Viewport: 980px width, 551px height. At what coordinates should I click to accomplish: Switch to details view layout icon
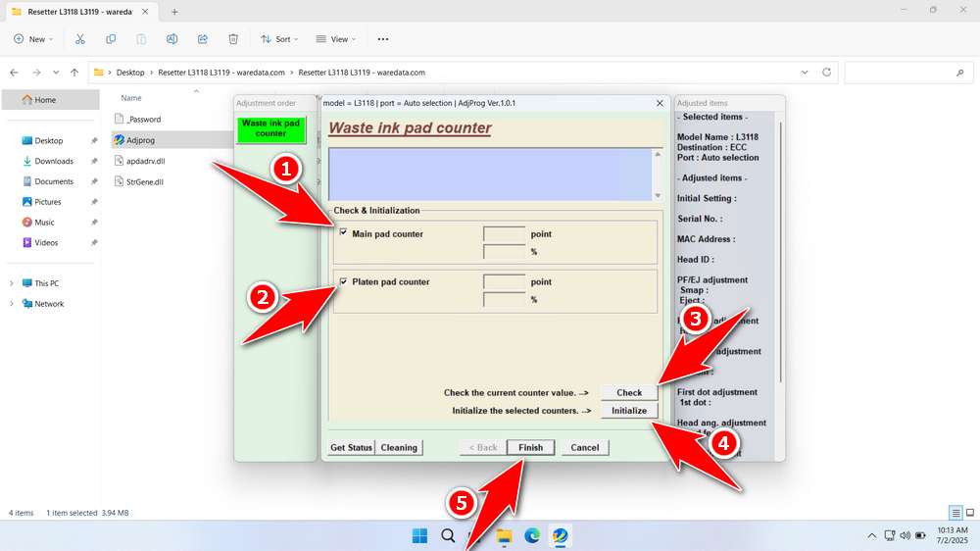pyautogui.click(x=955, y=513)
